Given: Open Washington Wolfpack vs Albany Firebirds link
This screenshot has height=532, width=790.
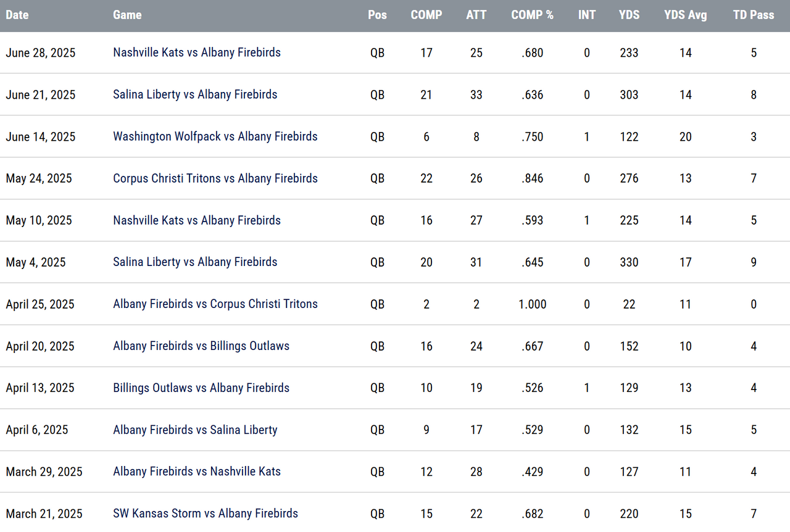Looking at the screenshot, I should (x=215, y=136).
